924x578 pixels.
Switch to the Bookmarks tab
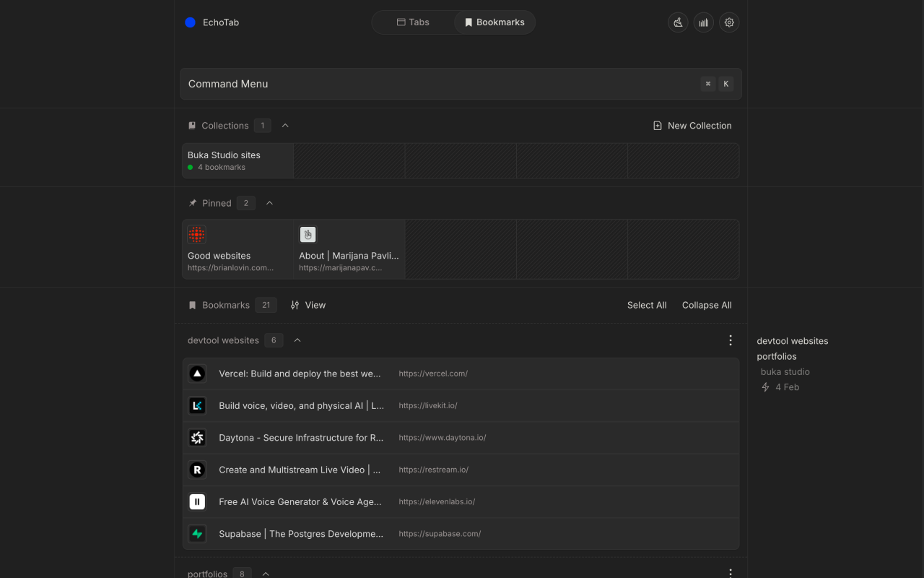(494, 22)
